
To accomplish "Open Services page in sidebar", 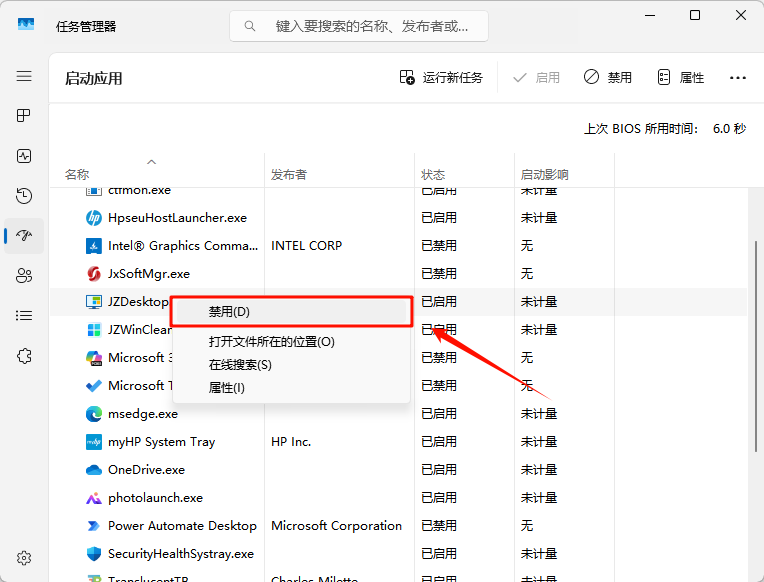I will 24,356.
